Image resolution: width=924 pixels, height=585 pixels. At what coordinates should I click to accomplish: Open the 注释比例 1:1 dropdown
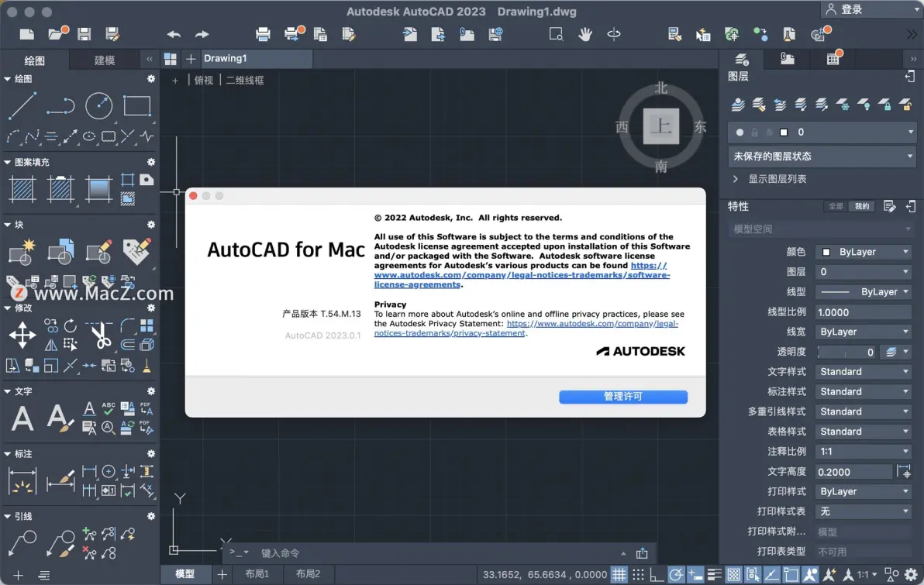pyautogui.click(x=864, y=451)
